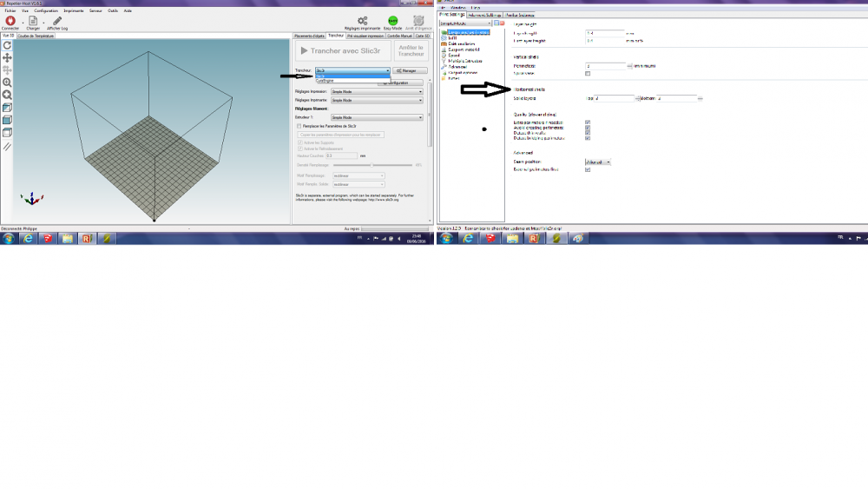868x489 pixels.
Task: Open the Seam position dropdown
Action: (x=598, y=162)
